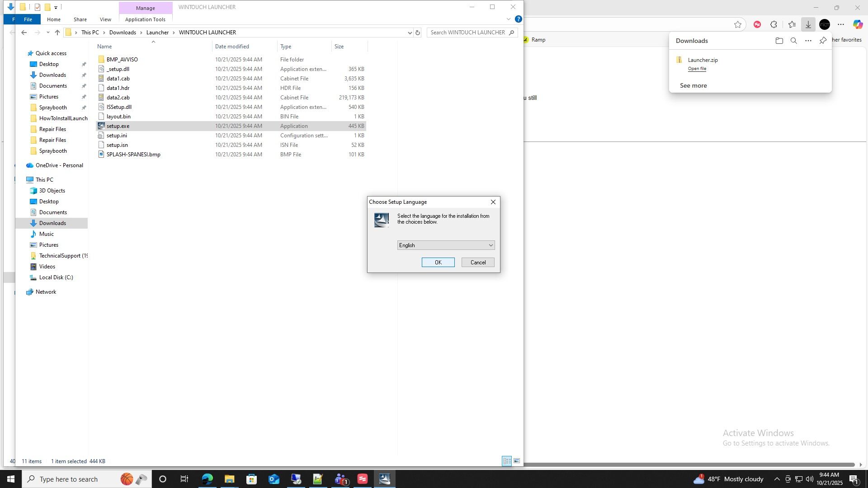Click OK in Choose Setup Language dialog
Screen dimensions: 868x488
tap(438, 263)
